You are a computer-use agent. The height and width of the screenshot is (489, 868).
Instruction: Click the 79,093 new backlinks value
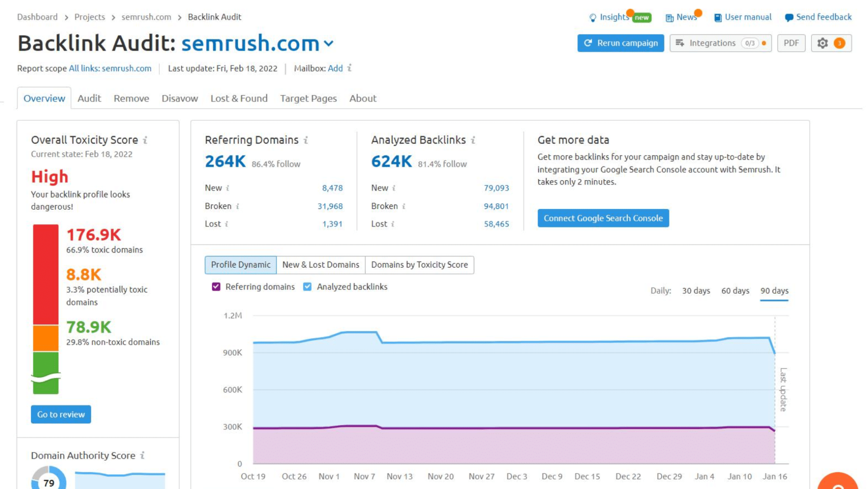(496, 188)
